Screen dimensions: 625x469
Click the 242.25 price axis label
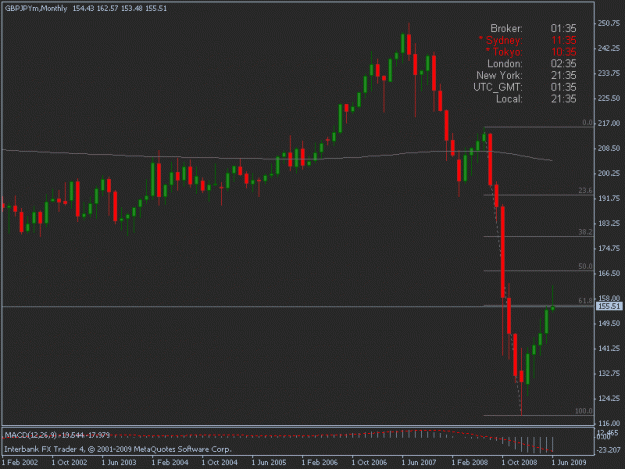point(609,48)
